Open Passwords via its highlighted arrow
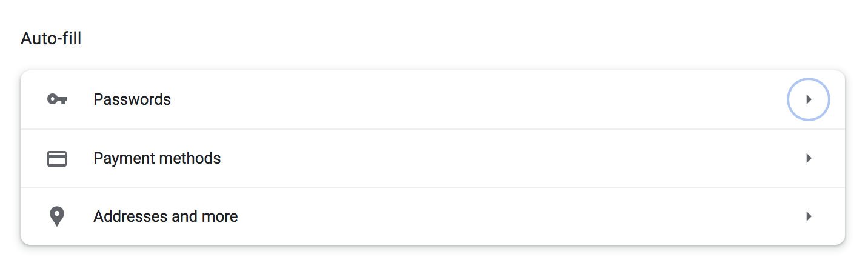Image resolution: width=868 pixels, height=280 pixels. pos(809,99)
